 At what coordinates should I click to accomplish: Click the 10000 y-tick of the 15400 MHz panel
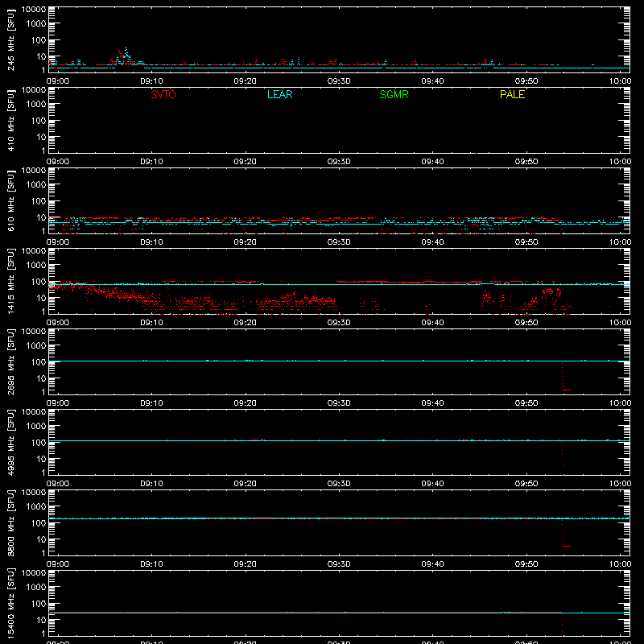(x=34, y=573)
